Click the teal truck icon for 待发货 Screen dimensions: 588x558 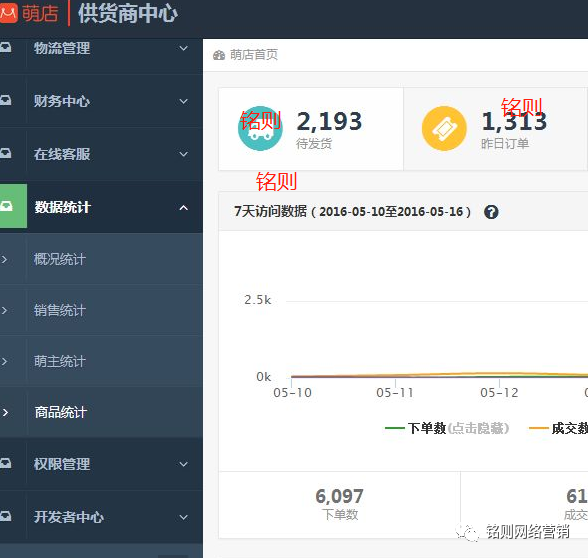pyautogui.click(x=260, y=128)
